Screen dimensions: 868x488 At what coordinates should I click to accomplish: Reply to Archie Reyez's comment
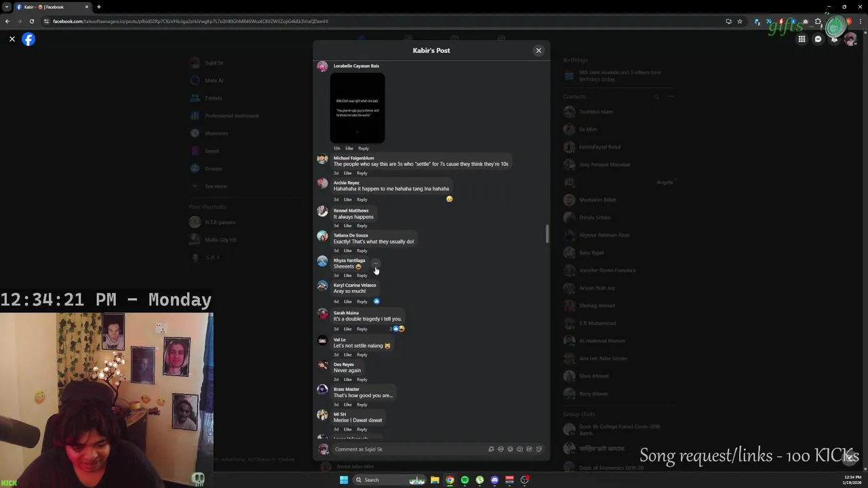click(362, 199)
